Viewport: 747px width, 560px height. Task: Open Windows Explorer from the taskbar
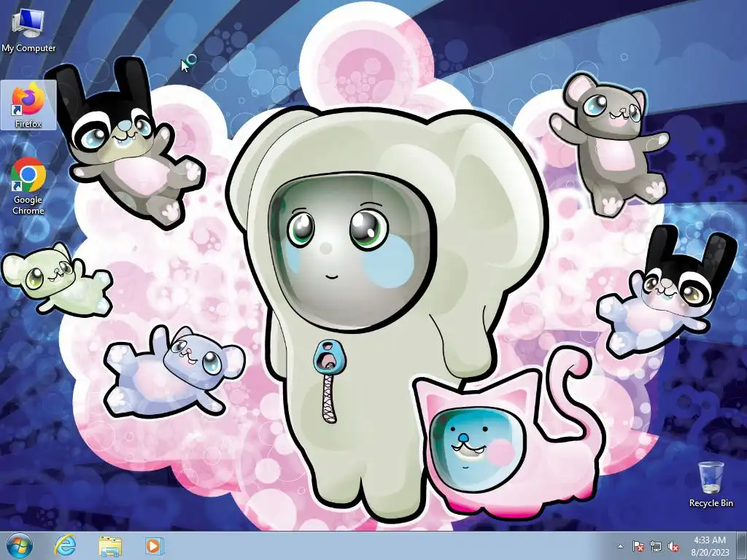[109, 545]
